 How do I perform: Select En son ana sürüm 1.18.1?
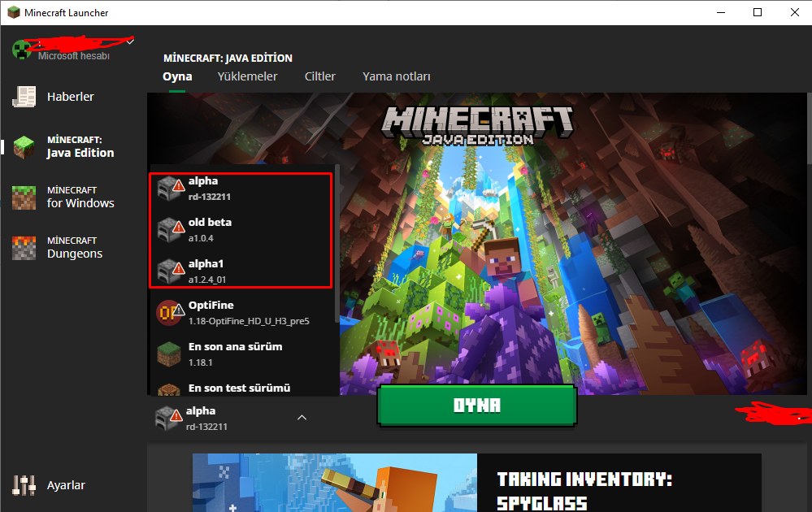click(242, 354)
